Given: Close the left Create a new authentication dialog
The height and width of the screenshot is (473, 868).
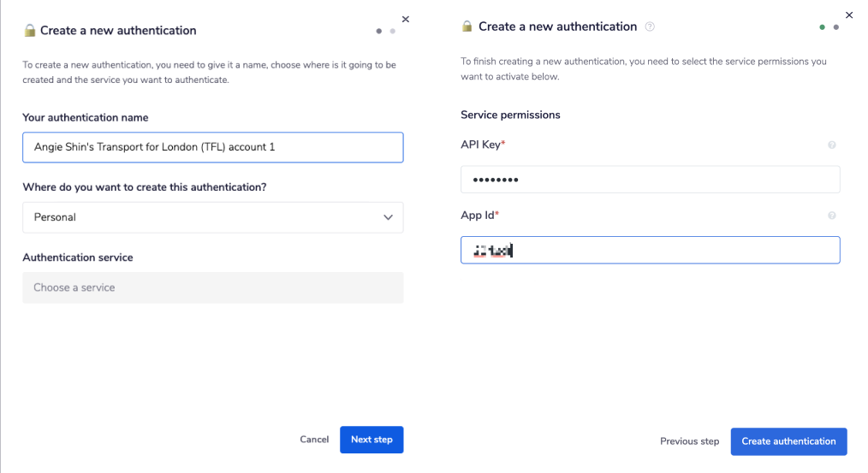Looking at the screenshot, I should coord(406,19).
